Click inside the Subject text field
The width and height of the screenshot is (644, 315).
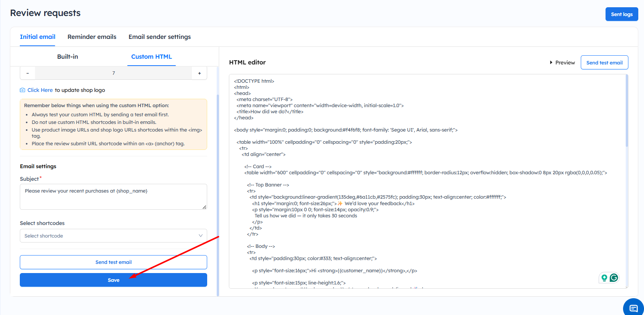point(113,197)
